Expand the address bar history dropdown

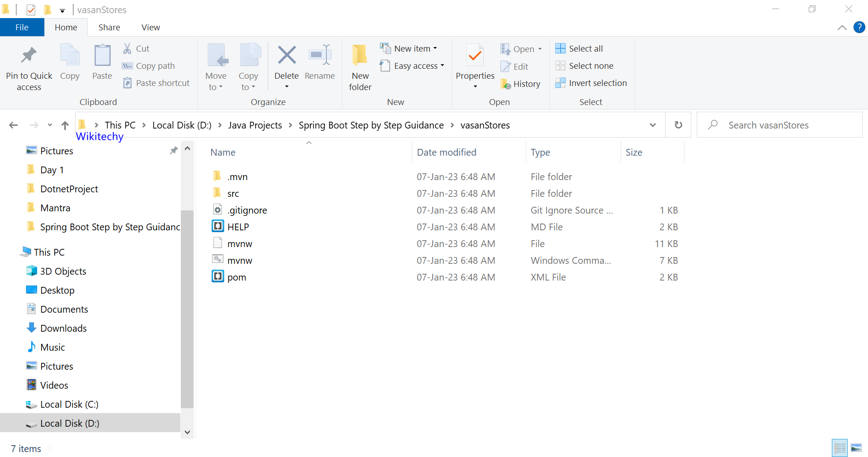tap(652, 125)
